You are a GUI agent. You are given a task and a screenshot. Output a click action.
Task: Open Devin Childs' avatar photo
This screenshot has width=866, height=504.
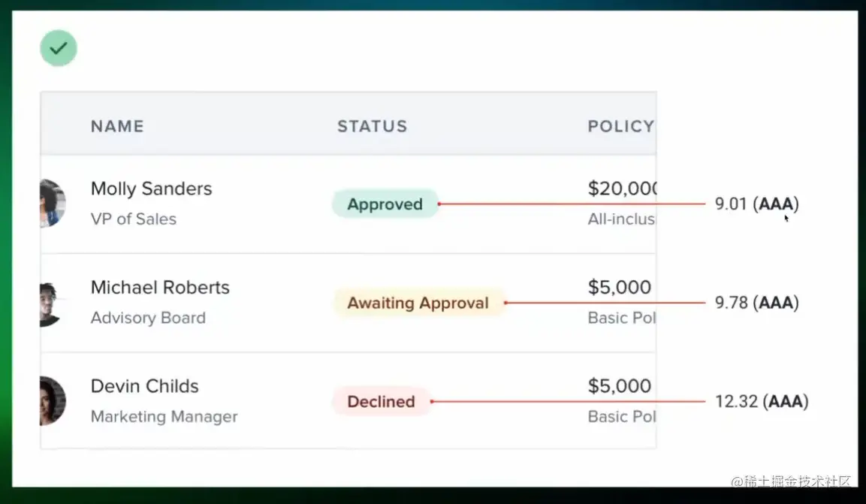point(53,401)
